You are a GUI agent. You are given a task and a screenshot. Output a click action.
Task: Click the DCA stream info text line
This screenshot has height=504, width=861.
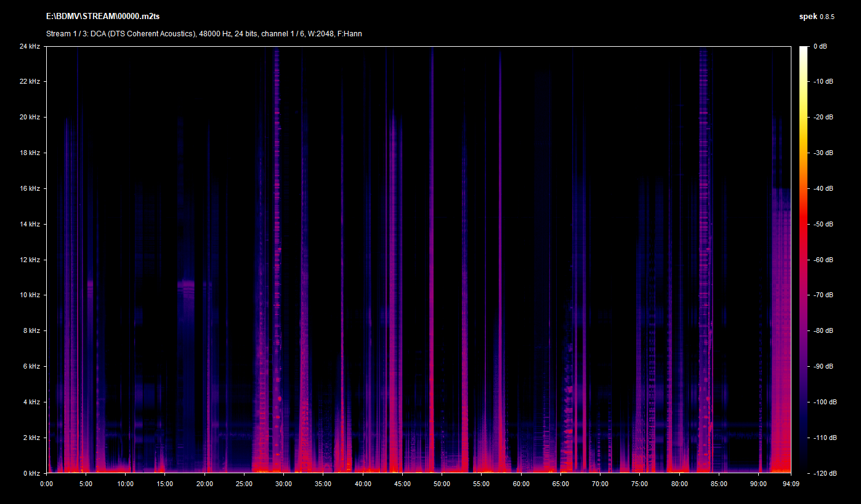[204, 34]
